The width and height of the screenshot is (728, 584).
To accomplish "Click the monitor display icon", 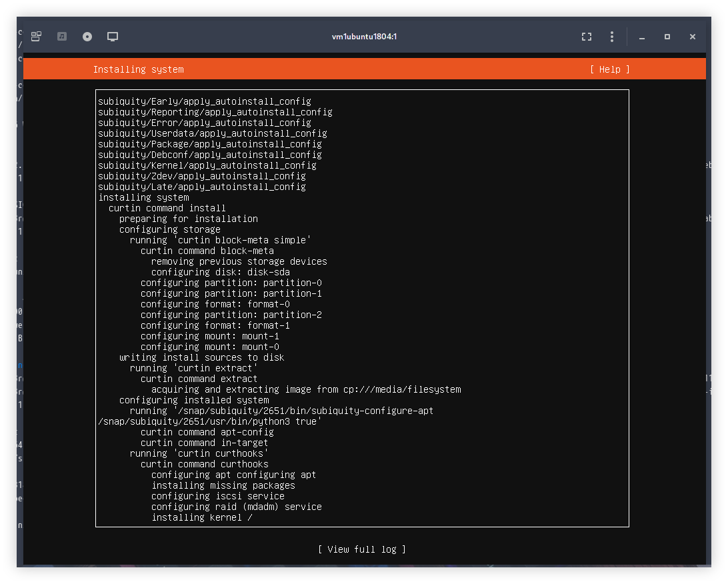I will click(x=113, y=37).
